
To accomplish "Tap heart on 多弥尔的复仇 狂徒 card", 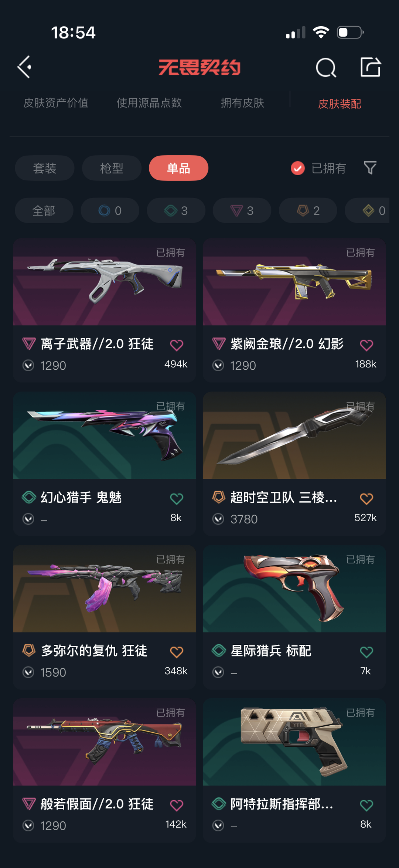I will (x=177, y=652).
